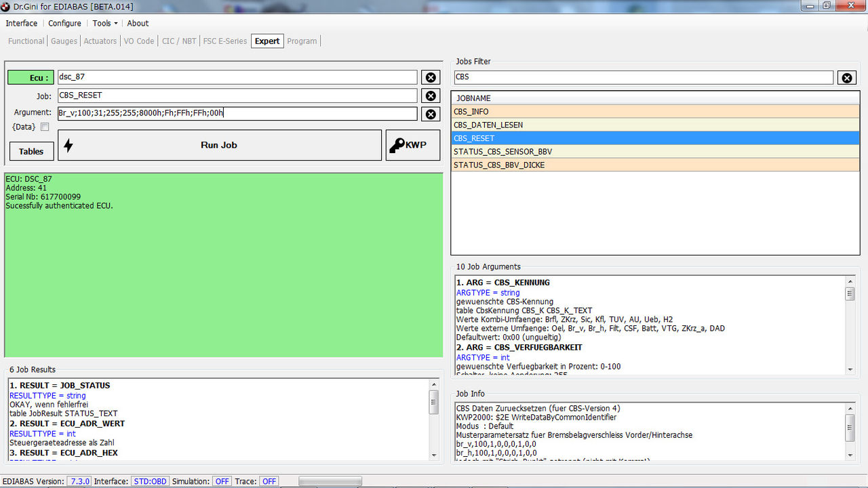
Task: Click '1. ARG = CBS_KENNUNG' in Job Arguments
Action: coord(503,283)
